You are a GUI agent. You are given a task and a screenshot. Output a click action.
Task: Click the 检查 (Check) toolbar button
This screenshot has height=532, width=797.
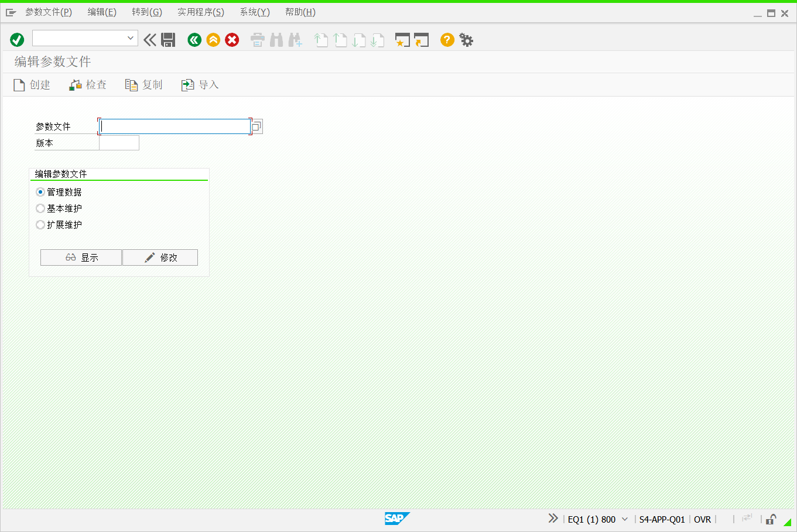(x=88, y=85)
